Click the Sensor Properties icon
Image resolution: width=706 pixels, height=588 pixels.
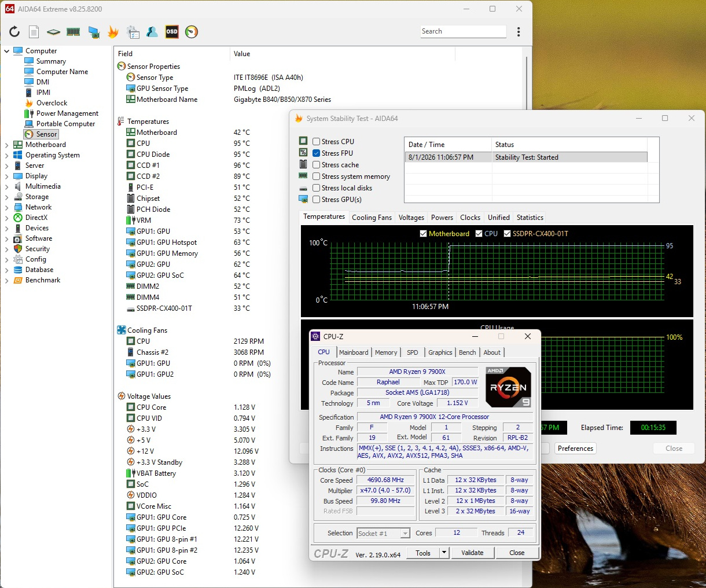tap(122, 67)
